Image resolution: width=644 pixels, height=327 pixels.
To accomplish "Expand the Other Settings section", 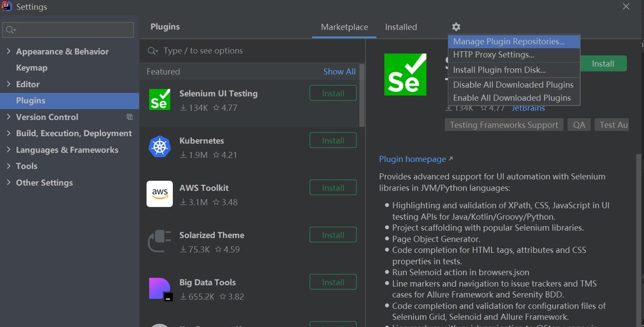I will tap(9, 182).
